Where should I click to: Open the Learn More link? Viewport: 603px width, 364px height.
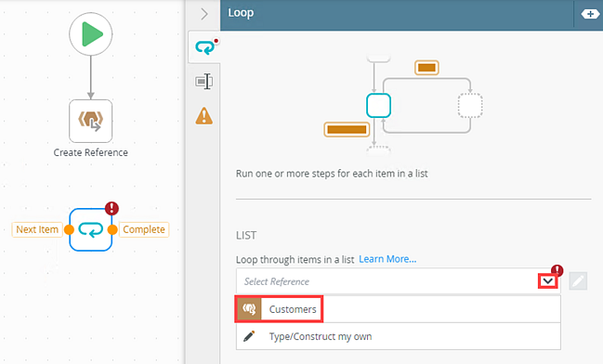387,259
